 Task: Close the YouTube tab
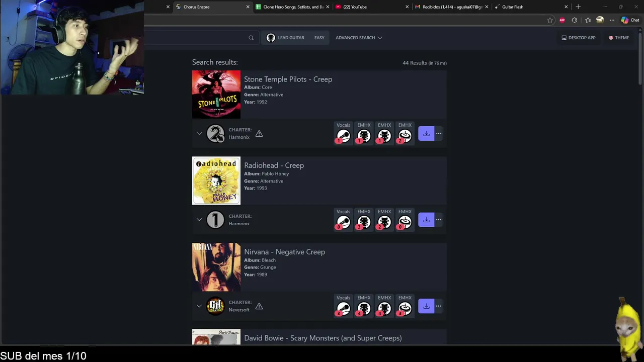point(407,7)
